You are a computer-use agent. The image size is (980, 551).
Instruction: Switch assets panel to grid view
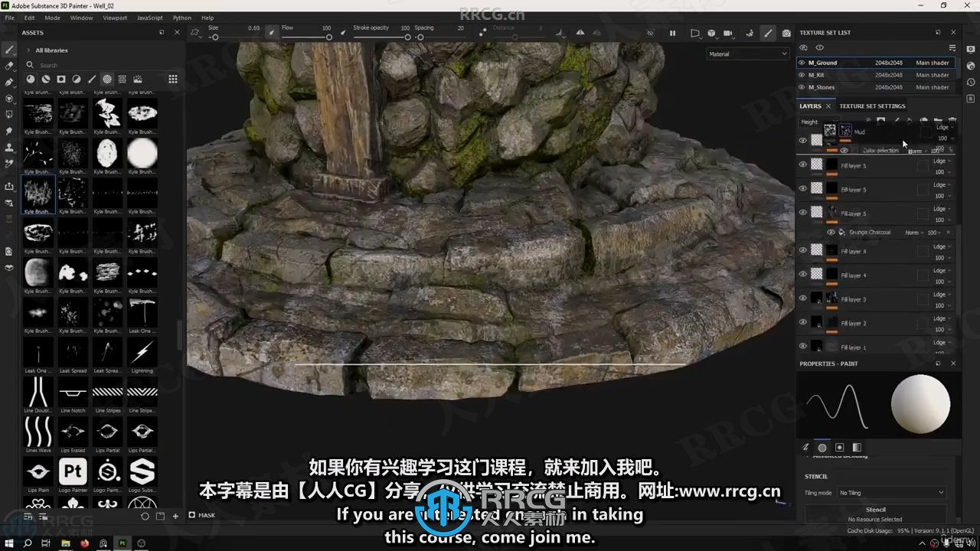click(173, 79)
